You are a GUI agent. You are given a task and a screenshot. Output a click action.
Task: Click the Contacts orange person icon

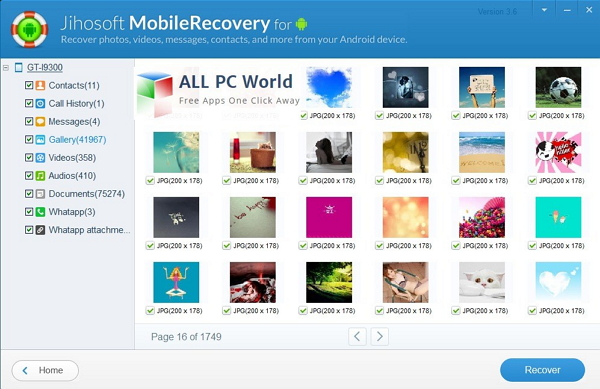point(40,85)
